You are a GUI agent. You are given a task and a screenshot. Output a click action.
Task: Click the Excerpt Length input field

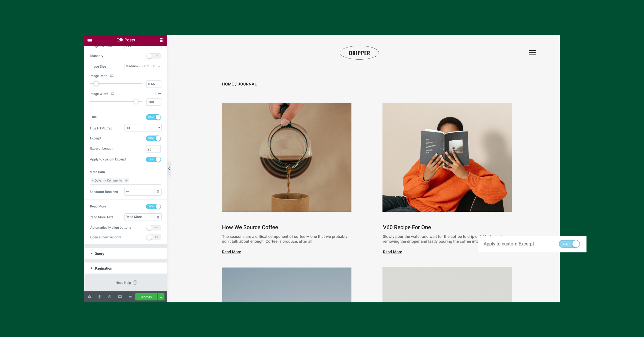(x=153, y=149)
